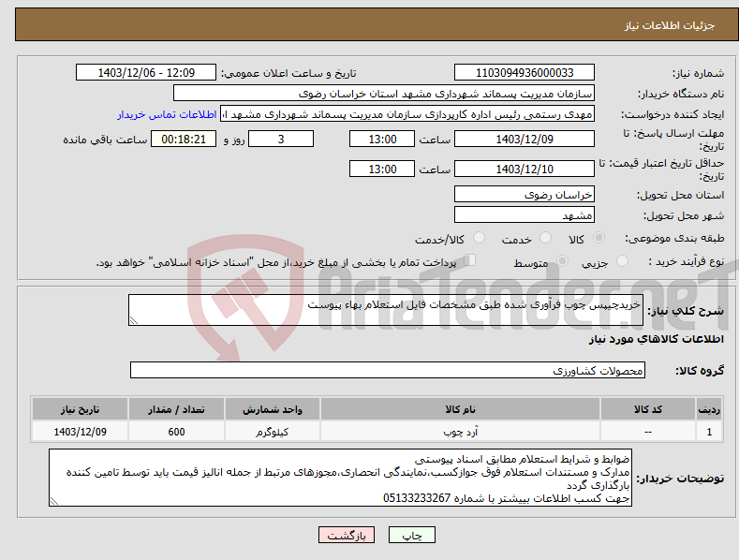This screenshot has width=739, height=560.
Task: Click the اطلاعات کالاهای مورد نیاز heading
Action: coord(656,339)
